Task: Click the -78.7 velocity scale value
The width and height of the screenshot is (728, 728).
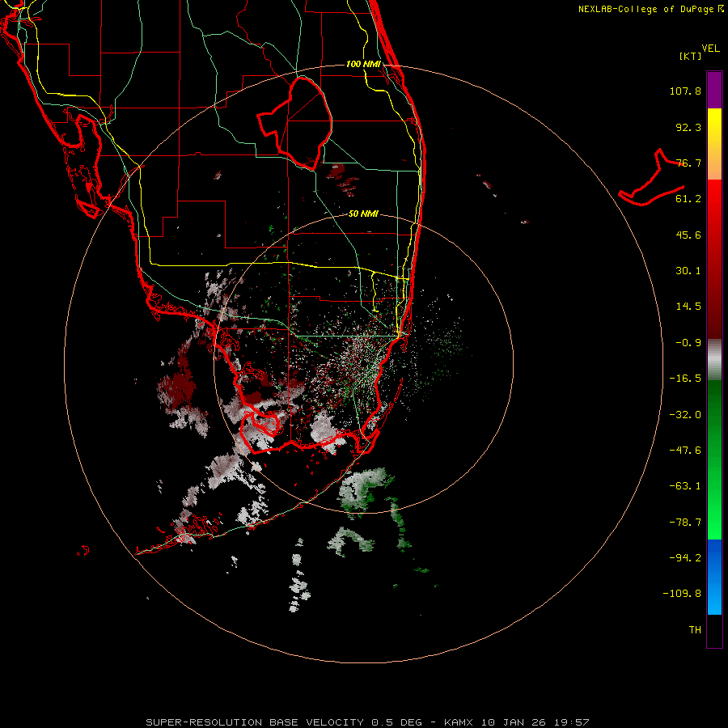Action: coord(685,523)
